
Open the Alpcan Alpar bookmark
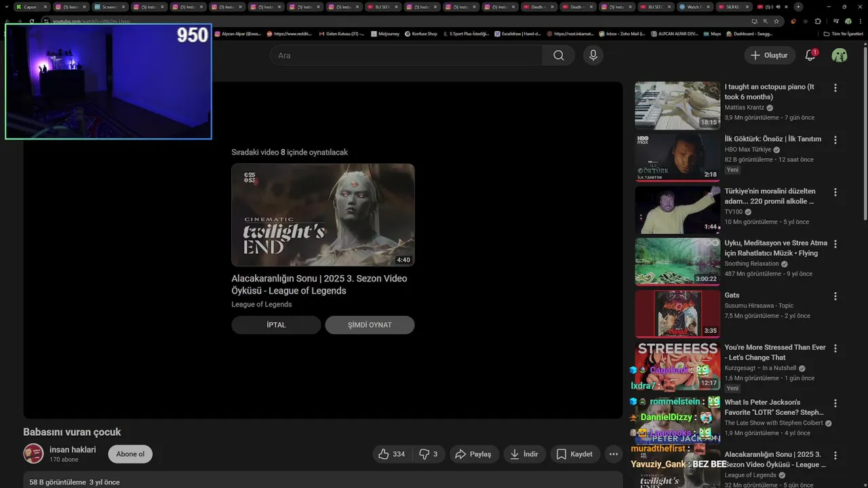point(237,33)
